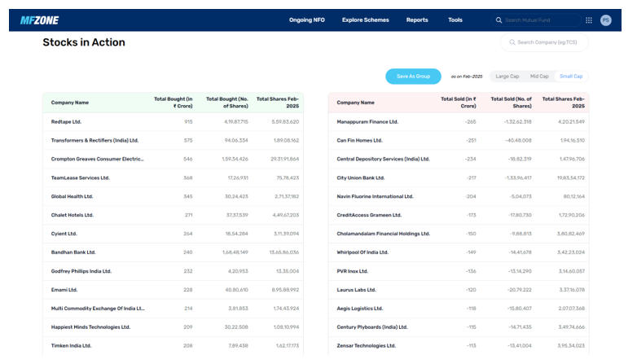Click the magnifier icon in Search Mutual Fund
This screenshot has height=364, width=637.
pos(499,20)
